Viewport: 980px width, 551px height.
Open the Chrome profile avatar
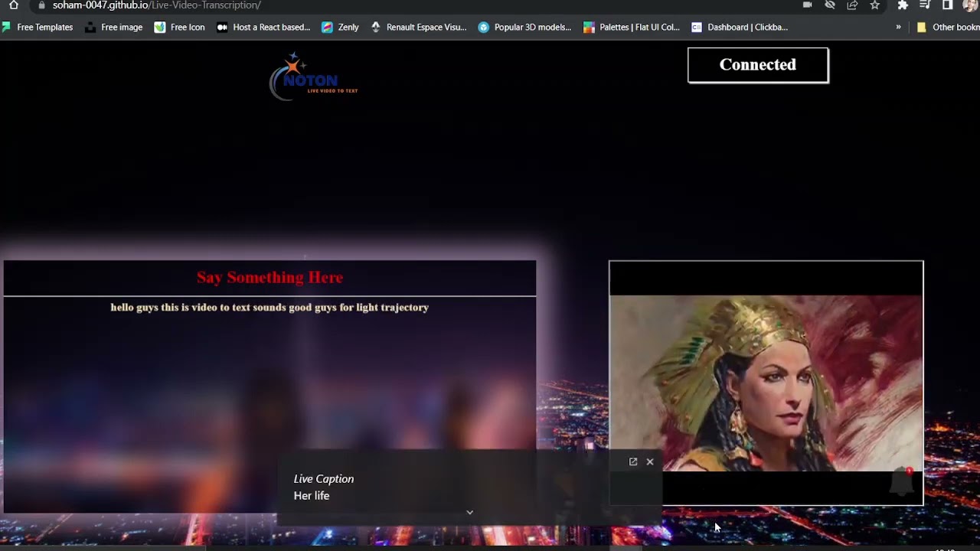tap(970, 5)
